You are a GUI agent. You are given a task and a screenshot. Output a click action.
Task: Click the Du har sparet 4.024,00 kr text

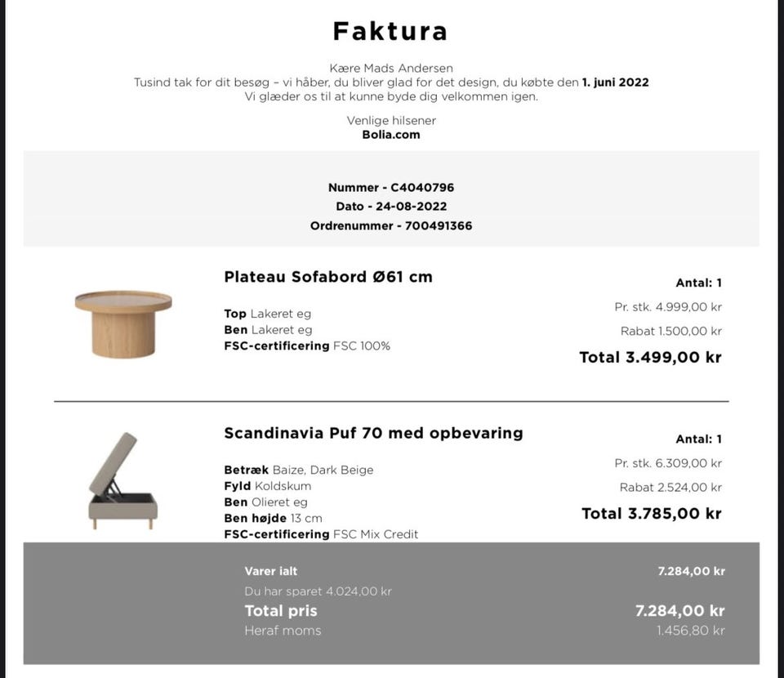(318, 591)
